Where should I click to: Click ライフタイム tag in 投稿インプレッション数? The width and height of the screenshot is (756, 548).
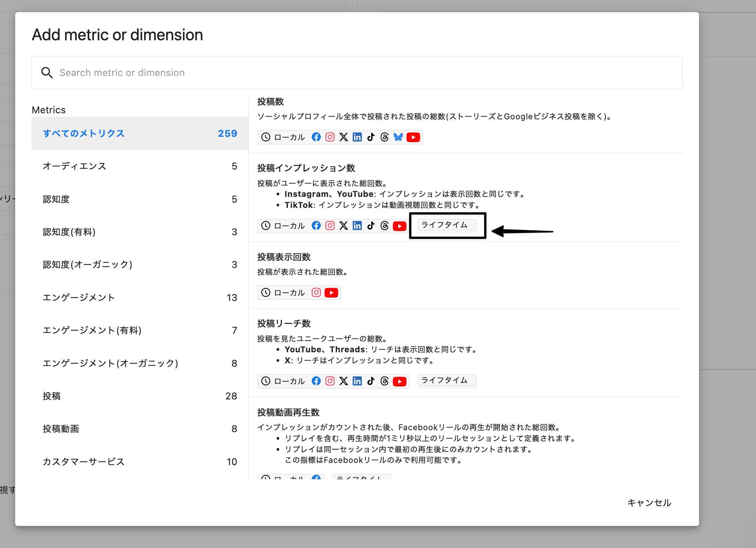(x=446, y=225)
